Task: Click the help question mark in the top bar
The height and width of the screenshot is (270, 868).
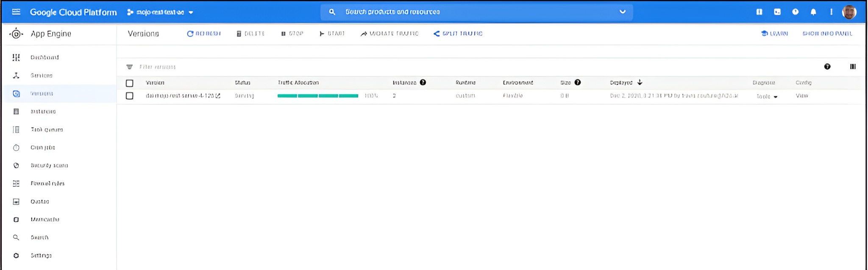Action: click(x=795, y=12)
